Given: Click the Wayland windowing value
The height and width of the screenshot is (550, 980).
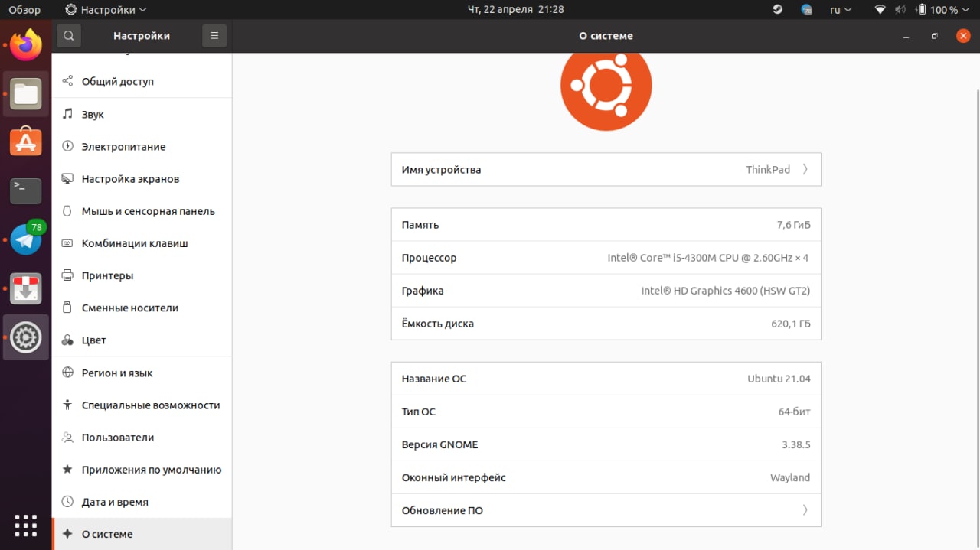Looking at the screenshot, I should pyautogui.click(x=790, y=477).
